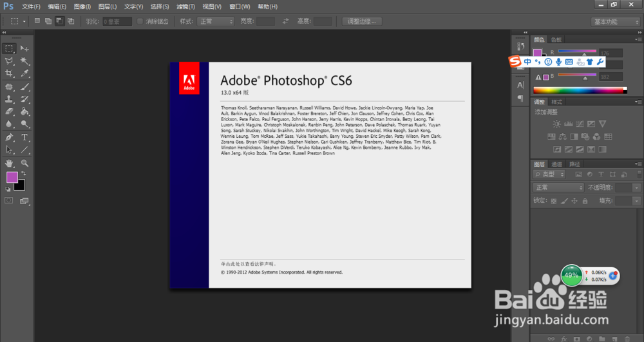This screenshot has height=342, width=644.
Task: Open the 填充 fill dropdown arrow
Action: click(x=637, y=201)
